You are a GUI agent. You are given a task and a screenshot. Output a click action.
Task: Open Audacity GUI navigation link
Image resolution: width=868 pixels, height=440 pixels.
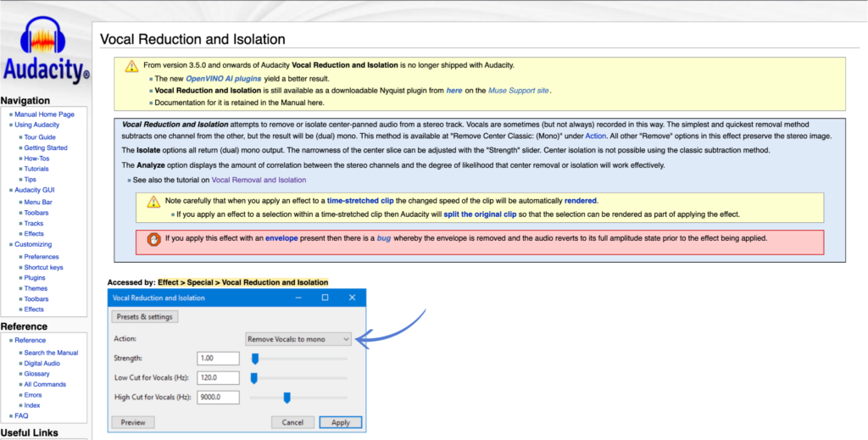pos(34,191)
